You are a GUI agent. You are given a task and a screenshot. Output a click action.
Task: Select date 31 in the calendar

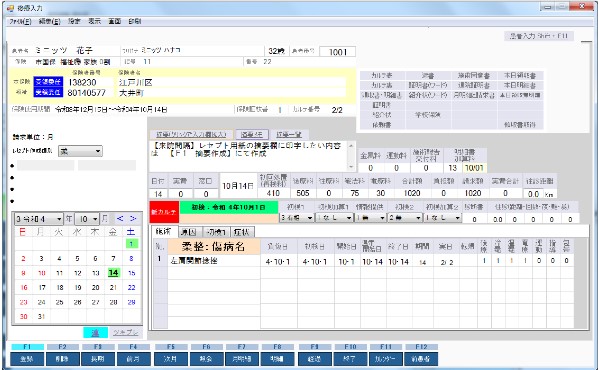(x=42, y=316)
